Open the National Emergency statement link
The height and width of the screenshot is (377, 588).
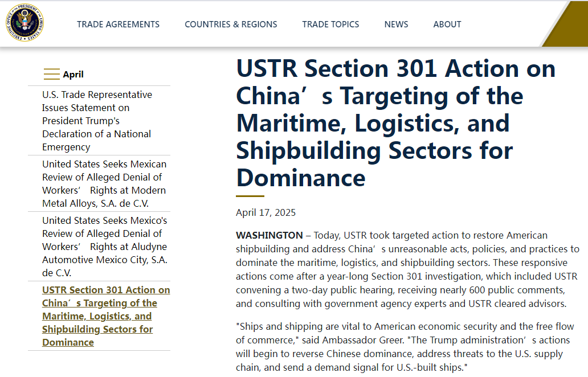97,121
